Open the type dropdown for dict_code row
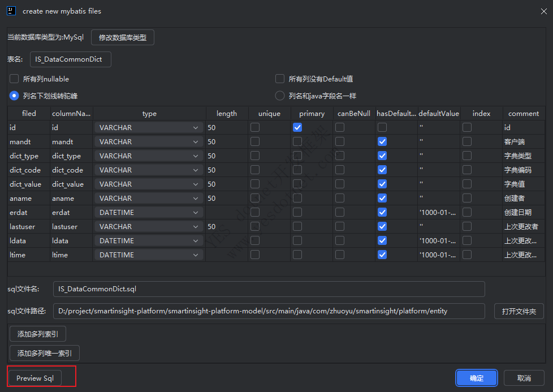This screenshot has height=392, width=553. 149,170
